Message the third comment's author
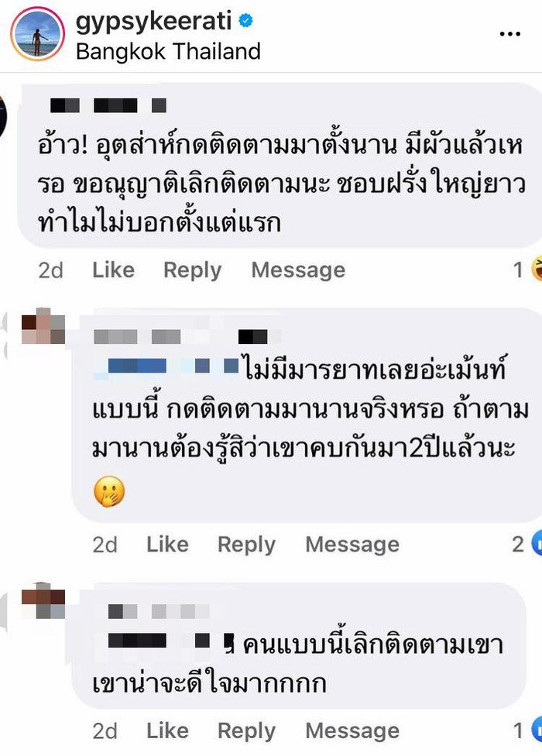 point(352,731)
